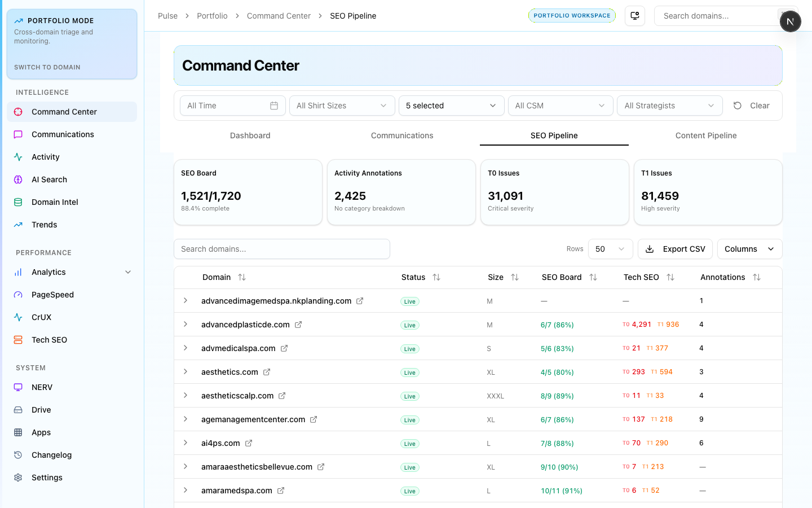This screenshot has width=812, height=508.
Task: Click the table Search domains input field
Action: [282, 249]
